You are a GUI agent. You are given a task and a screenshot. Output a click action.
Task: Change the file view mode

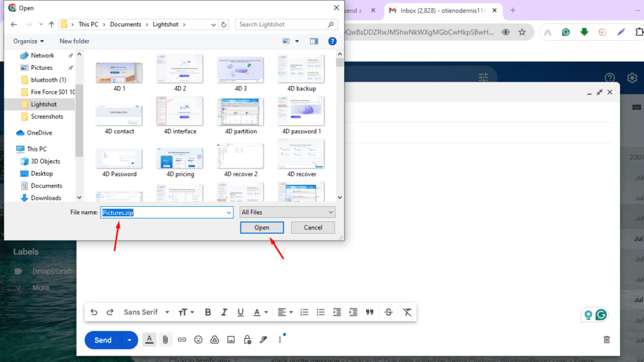(x=286, y=41)
